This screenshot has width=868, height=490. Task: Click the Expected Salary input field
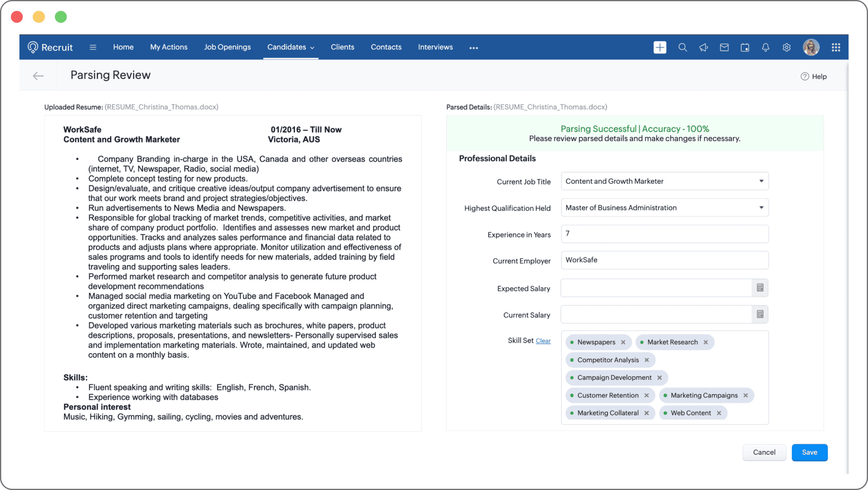coord(656,288)
